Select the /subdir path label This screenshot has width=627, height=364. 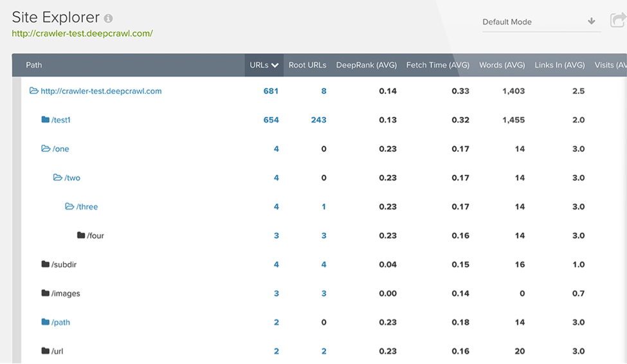pos(64,264)
